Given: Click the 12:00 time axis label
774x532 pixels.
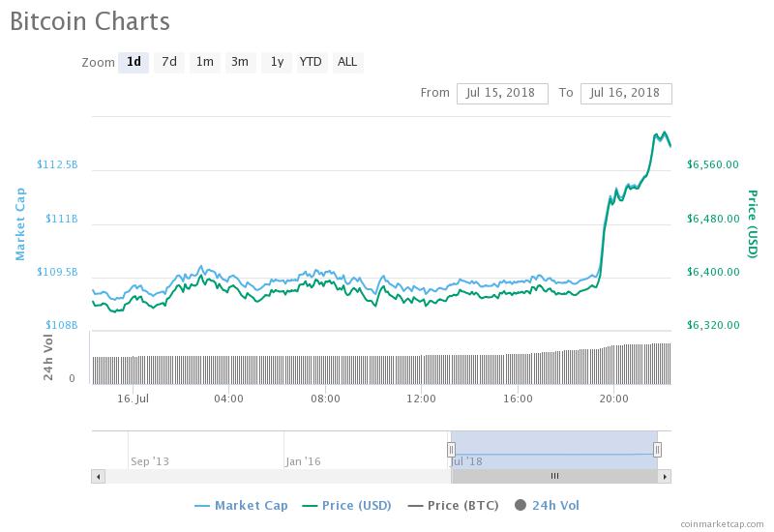Looking at the screenshot, I should coord(421,399).
